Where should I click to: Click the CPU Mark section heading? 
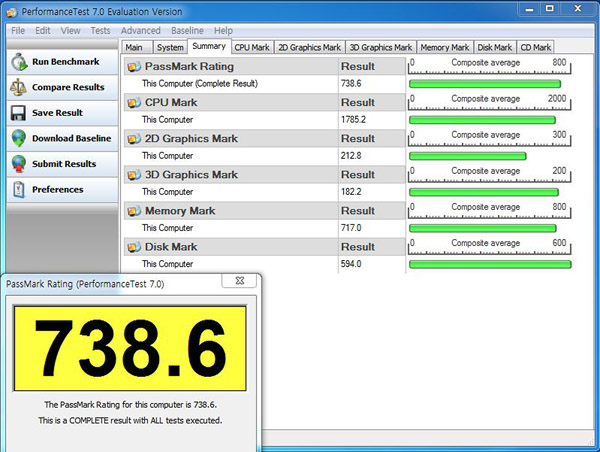[x=171, y=103]
